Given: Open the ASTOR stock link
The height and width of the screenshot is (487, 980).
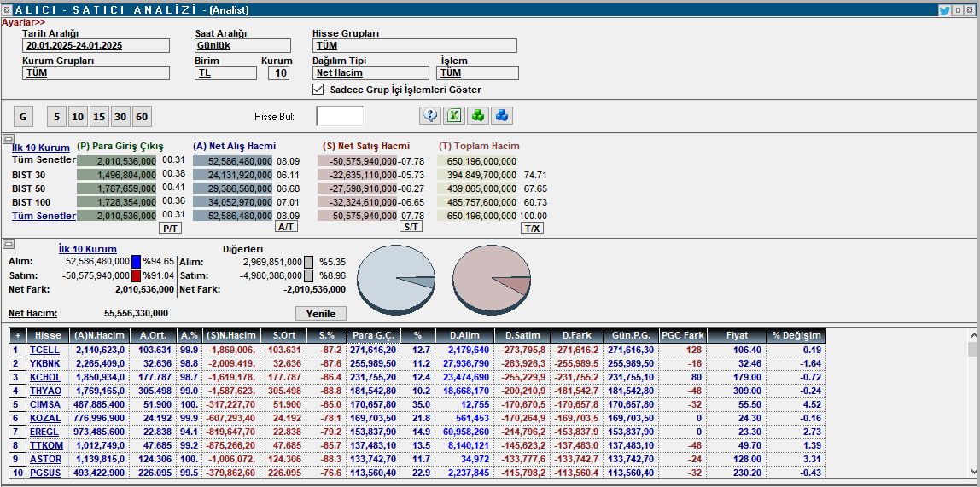Looking at the screenshot, I should point(45,459).
